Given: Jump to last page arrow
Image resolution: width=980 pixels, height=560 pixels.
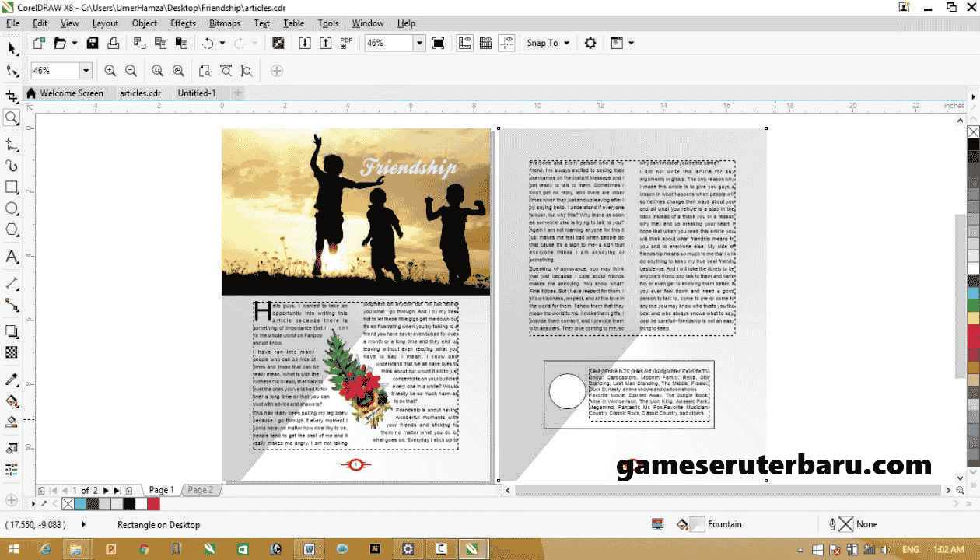Looking at the screenshot, I should point(117,491).
